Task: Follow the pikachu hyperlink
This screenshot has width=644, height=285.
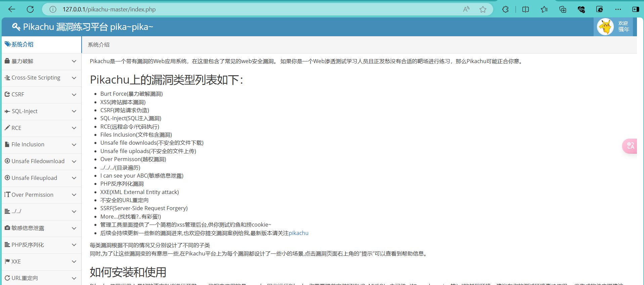Action: click(x=298, y=233)
